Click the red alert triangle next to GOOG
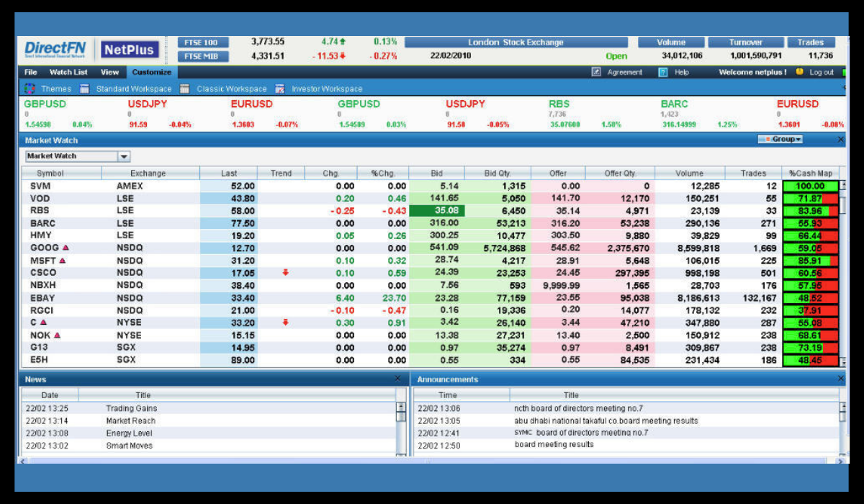The width and height of the screenshot is (864, 504). point(66,248)
